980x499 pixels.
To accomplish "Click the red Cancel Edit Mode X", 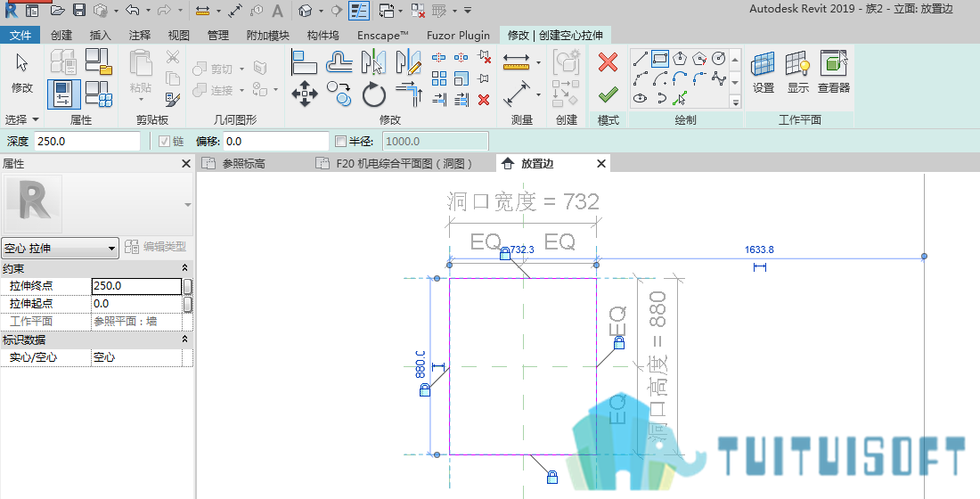I will coord(608,61).
